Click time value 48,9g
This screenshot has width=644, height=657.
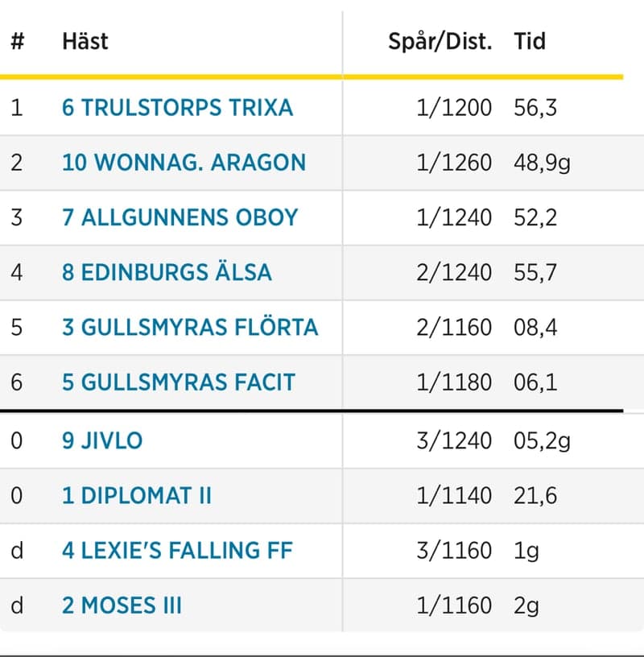point(542,162)
